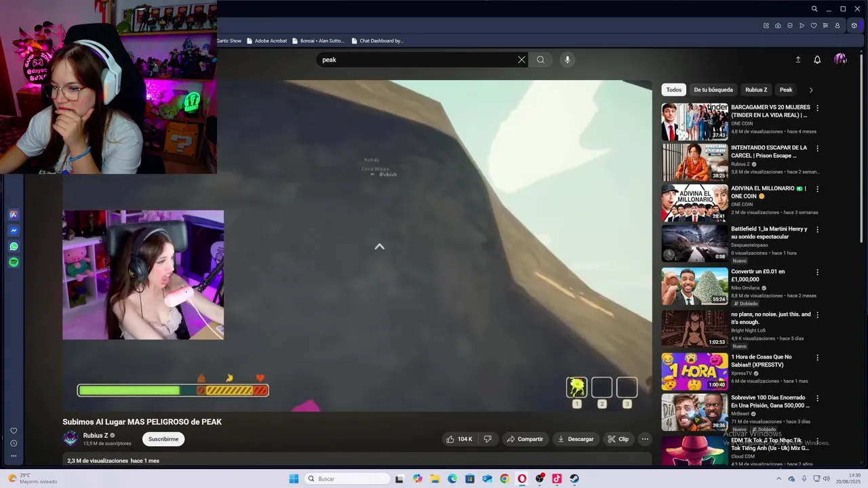This screenshot has height=488, width=868.
Task: Select the Peak filter chip
Action: 786,89
